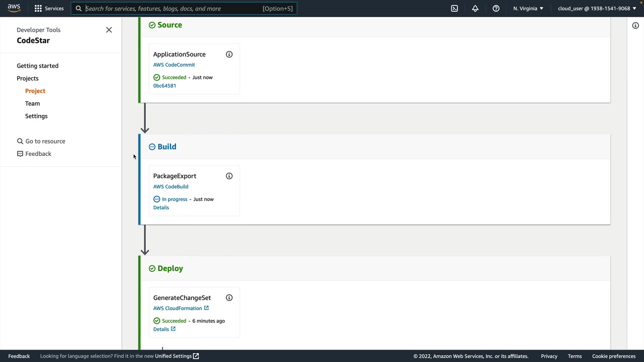This screenshot has height=362, width=644.
Task: Click the GenerateChangeSet info icon
Action: point(229,298)
